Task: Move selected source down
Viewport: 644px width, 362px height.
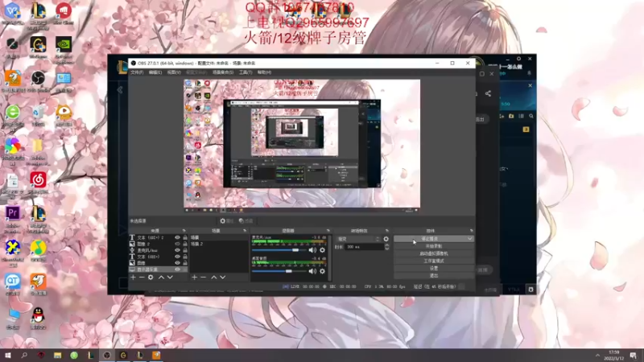Action: [170, 278]
